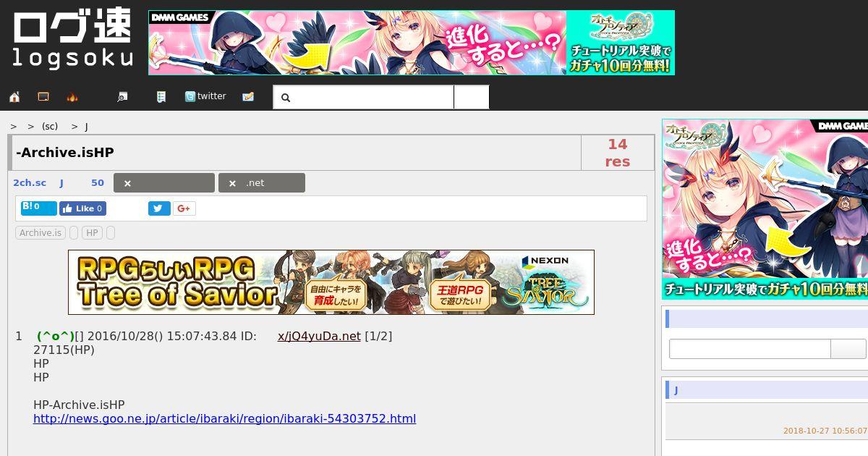Show latest 50 posts link
The height and width of the screenshot is (456, 868).
click(98, 183)
